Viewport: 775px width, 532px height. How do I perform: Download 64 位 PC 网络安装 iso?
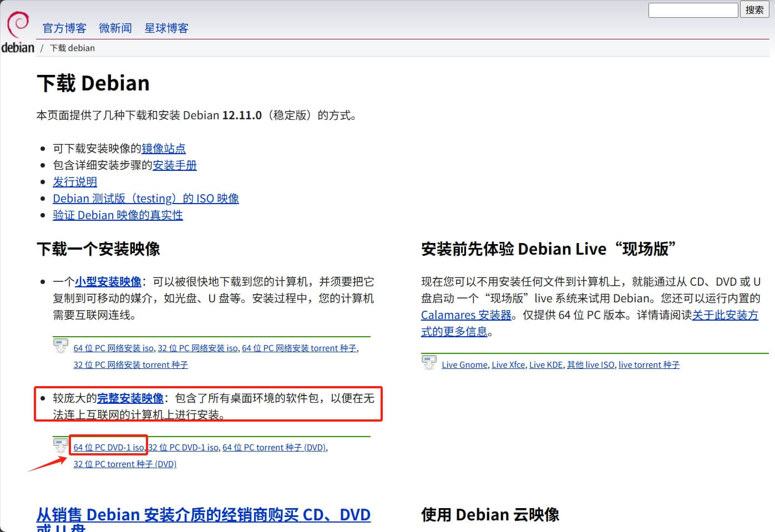(x=114, y=348)
